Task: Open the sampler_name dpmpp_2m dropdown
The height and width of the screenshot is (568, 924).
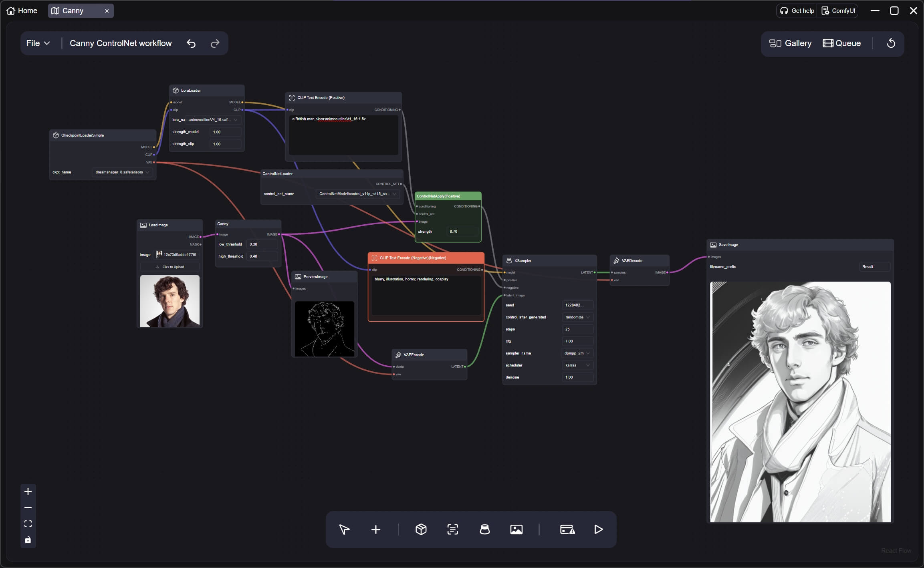Action: (x=577, y=353)
